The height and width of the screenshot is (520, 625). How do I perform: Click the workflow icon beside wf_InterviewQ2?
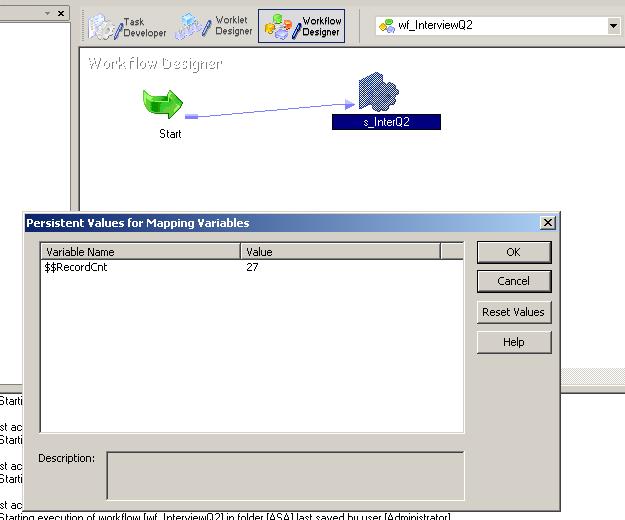tap(387, 26)
